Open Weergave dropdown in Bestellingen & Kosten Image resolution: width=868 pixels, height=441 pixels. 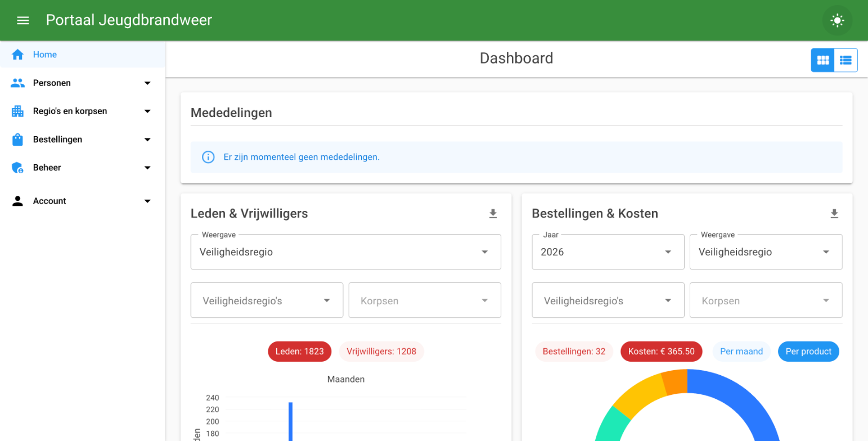(x=766, y=252)
